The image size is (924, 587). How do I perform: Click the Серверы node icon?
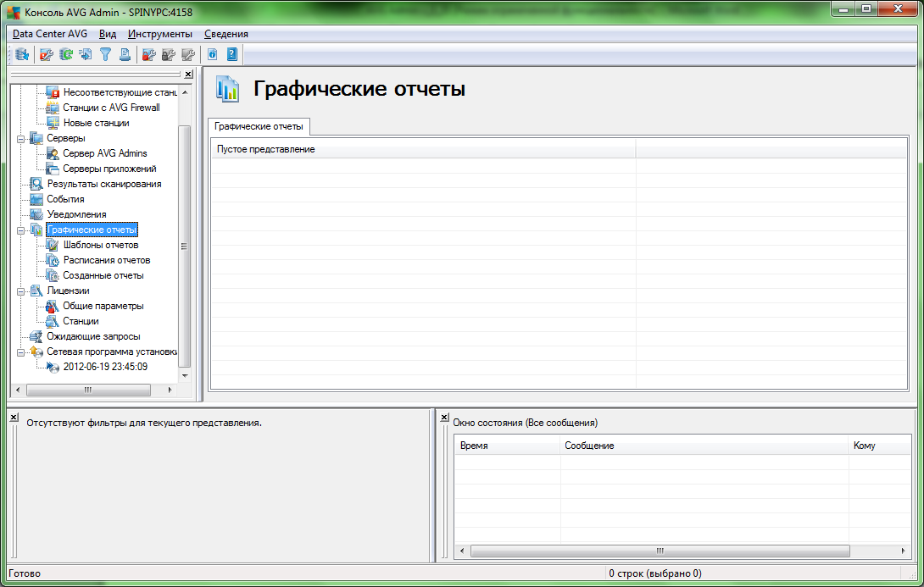36,138
